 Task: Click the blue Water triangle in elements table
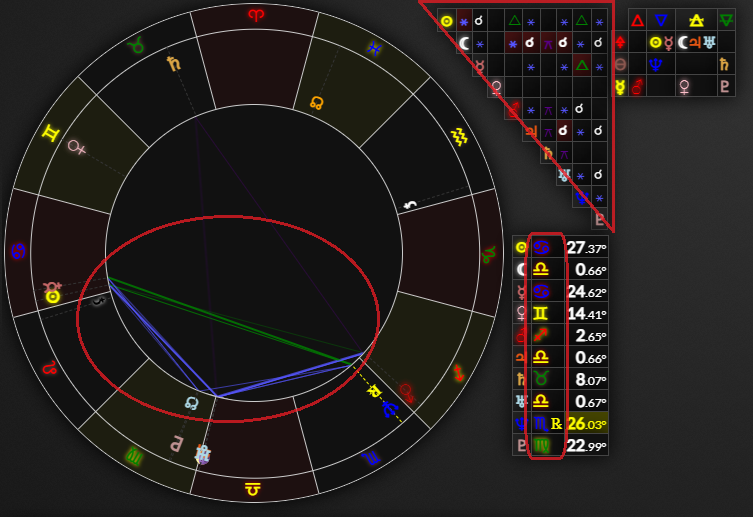(661, 20)
